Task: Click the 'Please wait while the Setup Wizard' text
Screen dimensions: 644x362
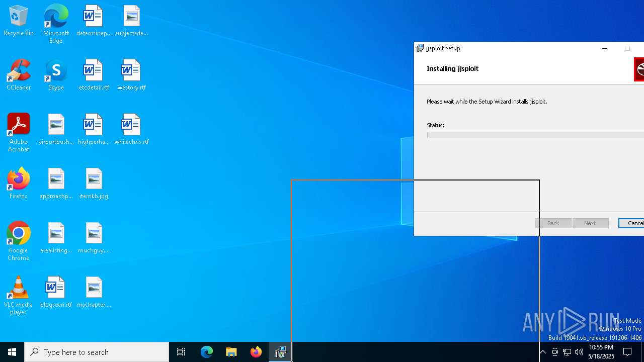Action: (487, 102)
